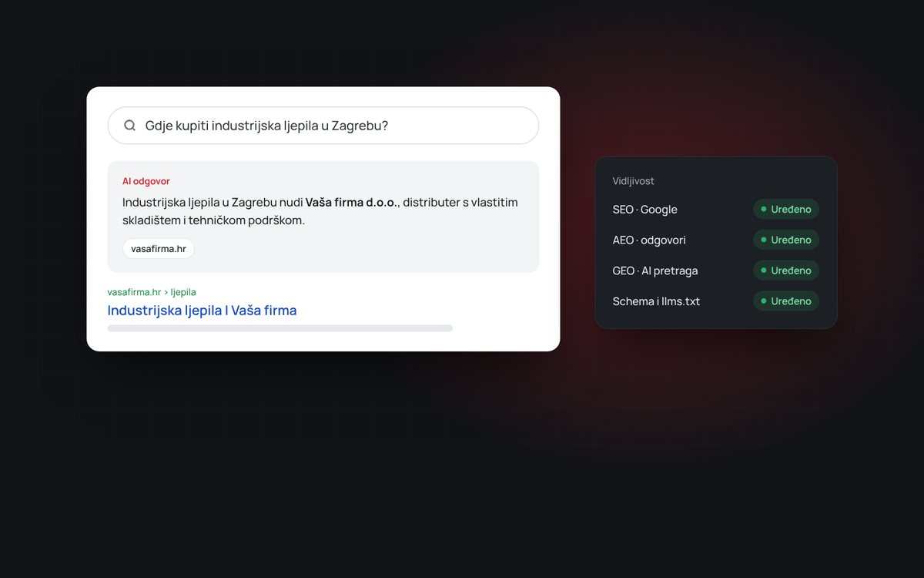
Task: Click the bold Vaša firma d.o.o. text
Action: (350, 202)
